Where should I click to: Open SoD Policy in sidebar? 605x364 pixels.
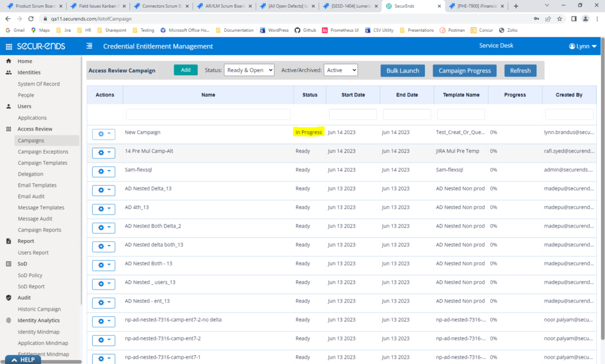click(x=30, y=275)
